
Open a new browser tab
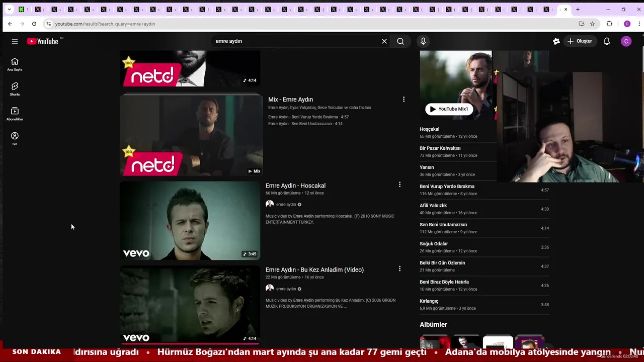(x=578, y=10)
